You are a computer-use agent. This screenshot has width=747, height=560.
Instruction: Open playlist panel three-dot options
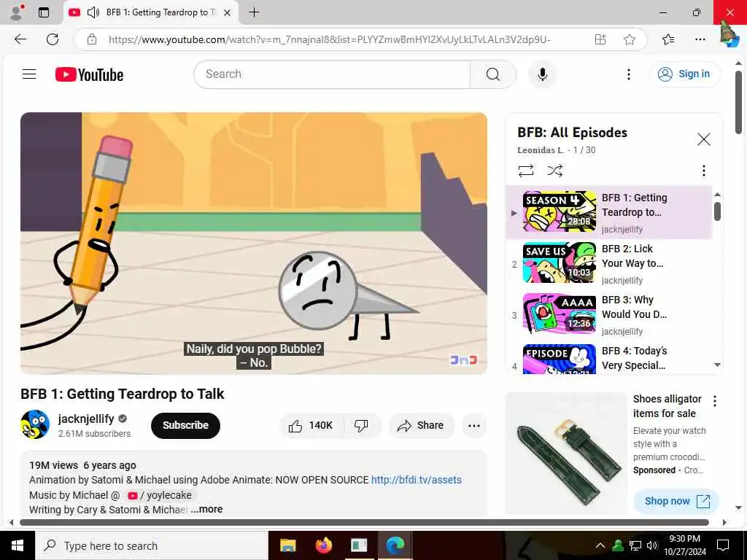pos(704,171)
